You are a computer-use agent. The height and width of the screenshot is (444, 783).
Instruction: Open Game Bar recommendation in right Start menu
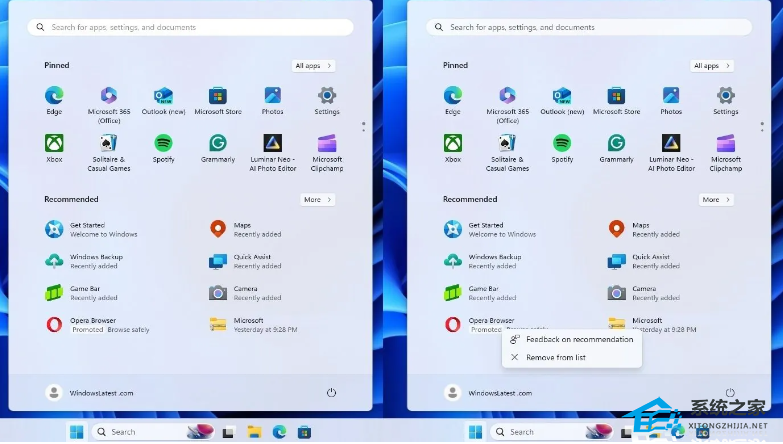tap(479, 293)
